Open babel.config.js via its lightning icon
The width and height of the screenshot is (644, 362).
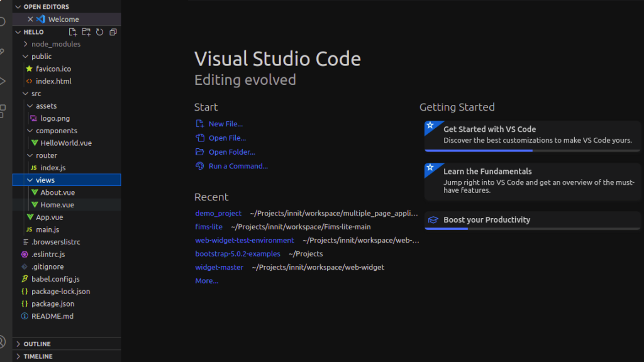24,278
